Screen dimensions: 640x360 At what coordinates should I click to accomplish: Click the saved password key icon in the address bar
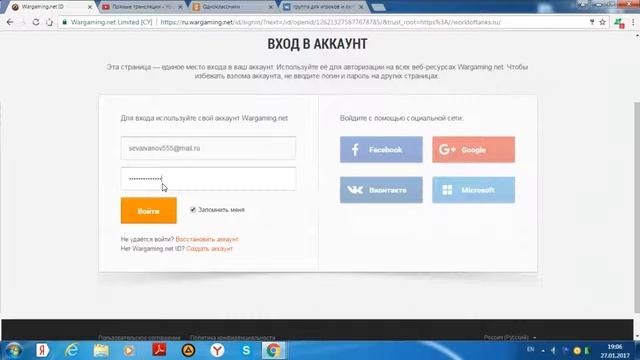coord(592,22)
